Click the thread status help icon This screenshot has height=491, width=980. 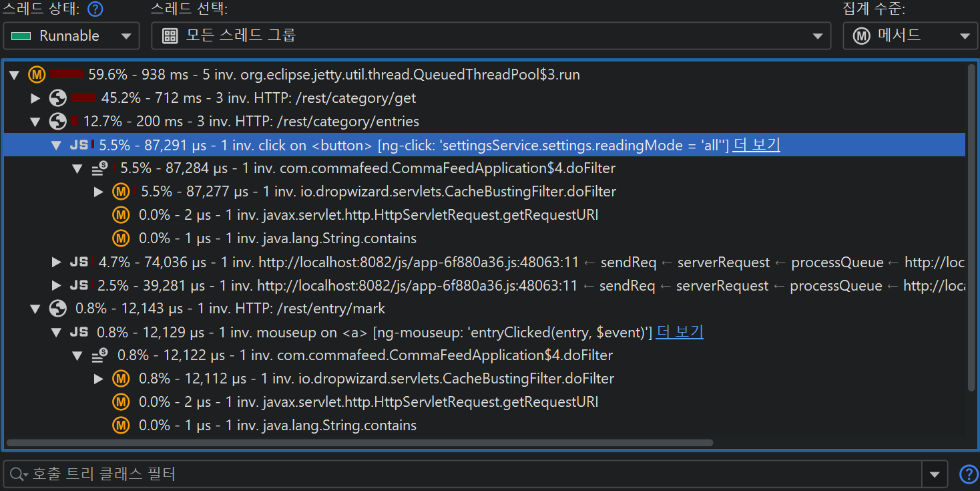point(96,9)
